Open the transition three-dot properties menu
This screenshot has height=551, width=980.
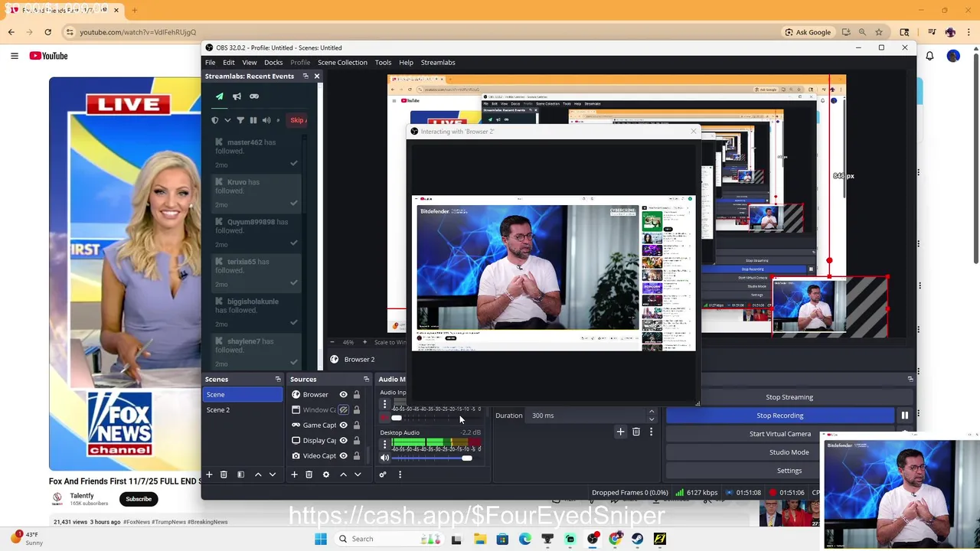coord(651,432)
